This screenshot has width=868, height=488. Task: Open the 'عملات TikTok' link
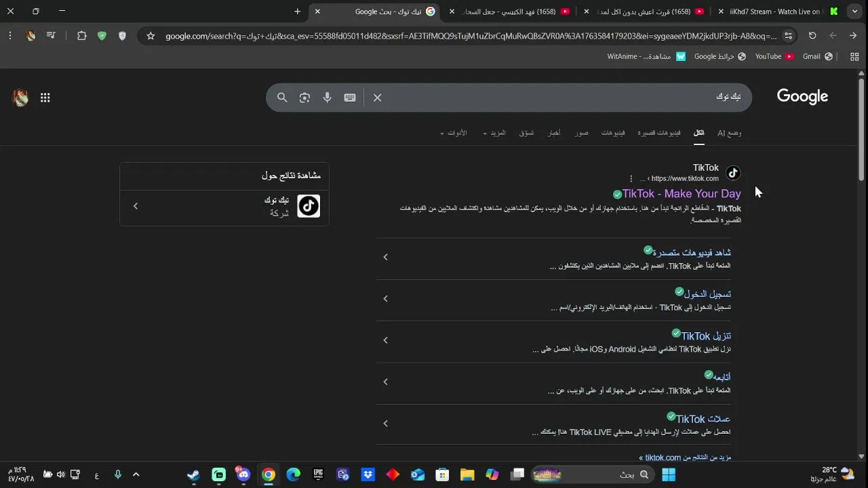(x=703, y=419)
